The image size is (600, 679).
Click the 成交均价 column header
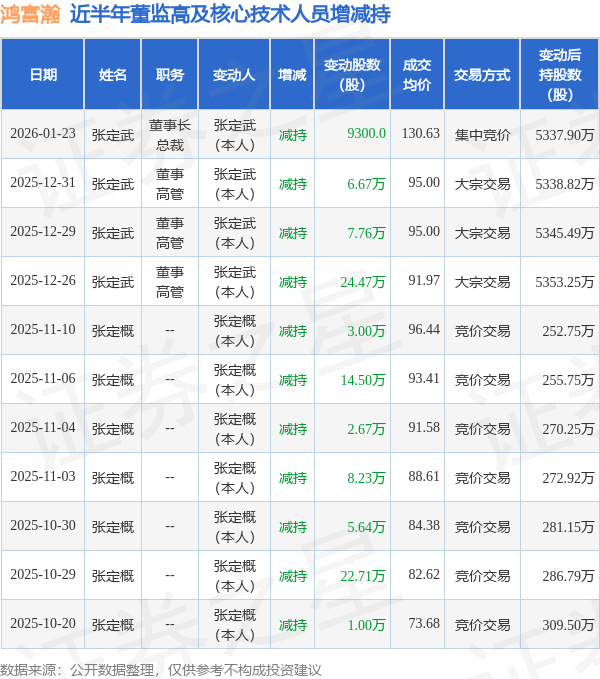click(417, 74)
